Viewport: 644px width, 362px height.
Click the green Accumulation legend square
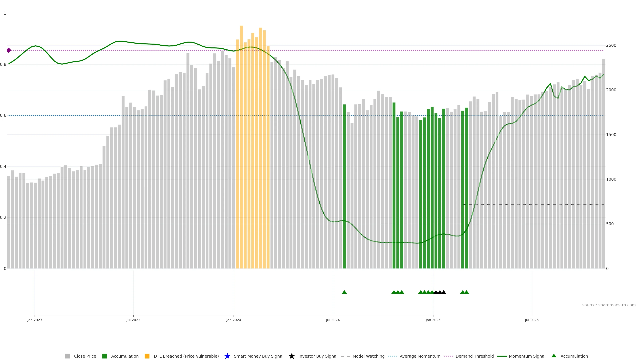pos(104,356)
